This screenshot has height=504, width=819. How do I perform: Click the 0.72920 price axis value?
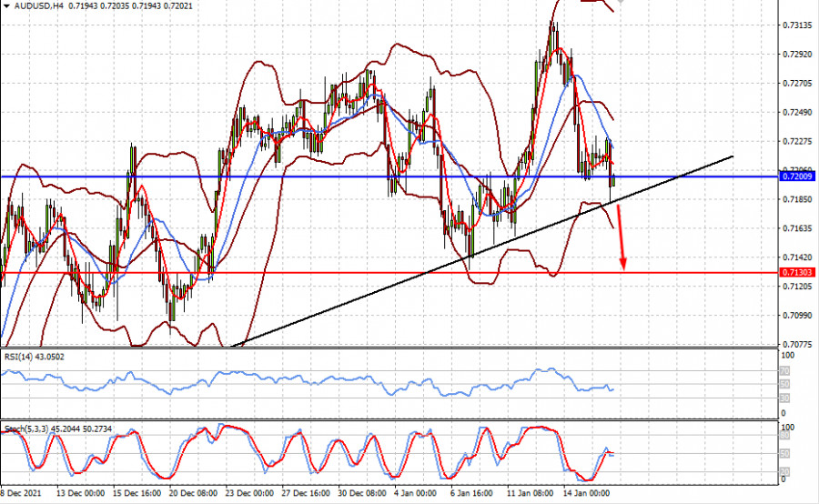(x=797, y=54)
